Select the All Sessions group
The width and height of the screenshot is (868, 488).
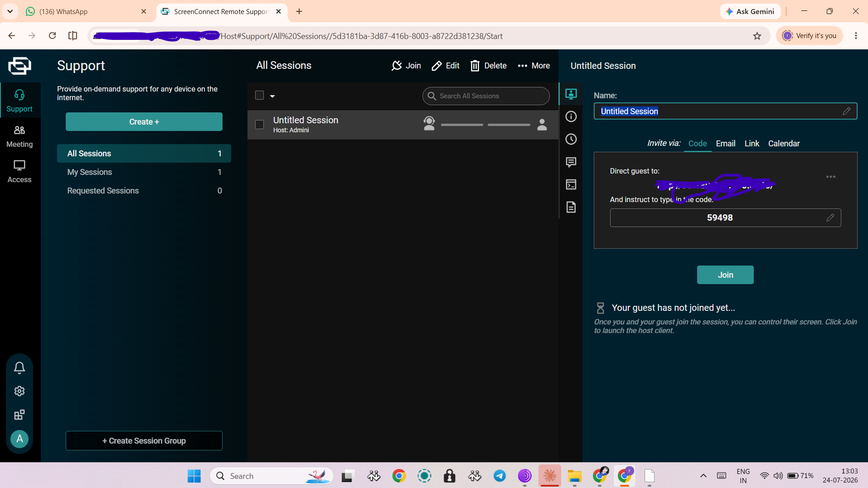(x=144, y=154)
